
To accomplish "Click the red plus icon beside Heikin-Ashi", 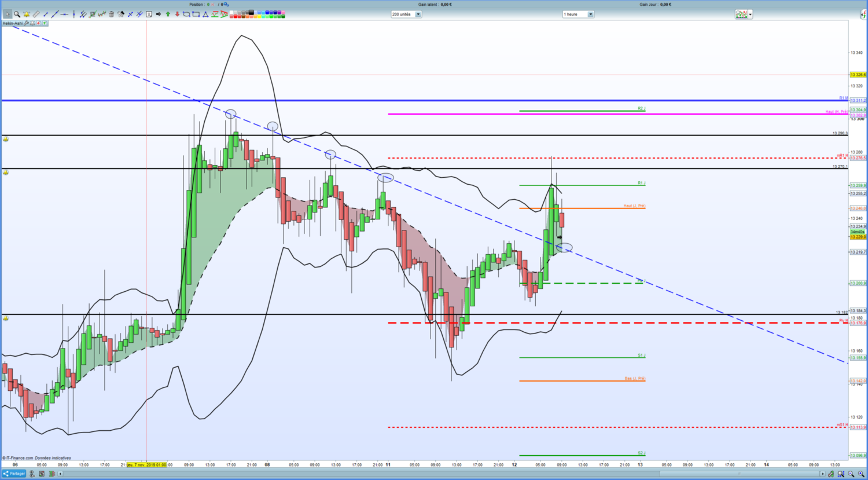I will (39, 23).
